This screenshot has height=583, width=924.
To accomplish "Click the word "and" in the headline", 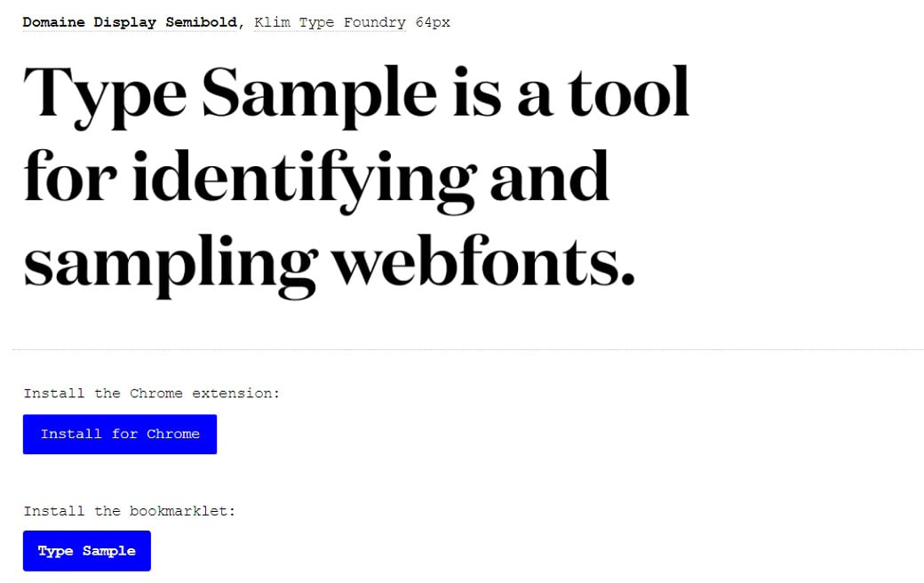I will pyautogui.click(x=549, y=178).
